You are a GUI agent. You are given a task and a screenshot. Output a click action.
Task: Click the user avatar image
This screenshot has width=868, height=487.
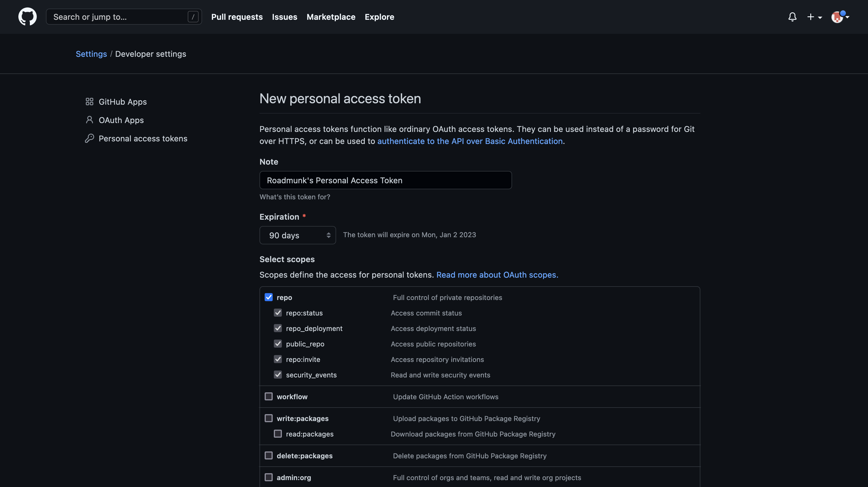[x=837, y=17]
